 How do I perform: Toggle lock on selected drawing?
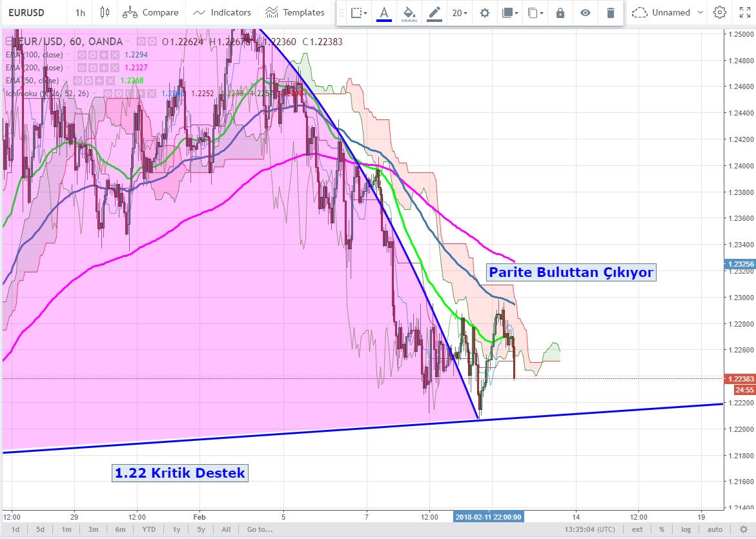(560, 13)
